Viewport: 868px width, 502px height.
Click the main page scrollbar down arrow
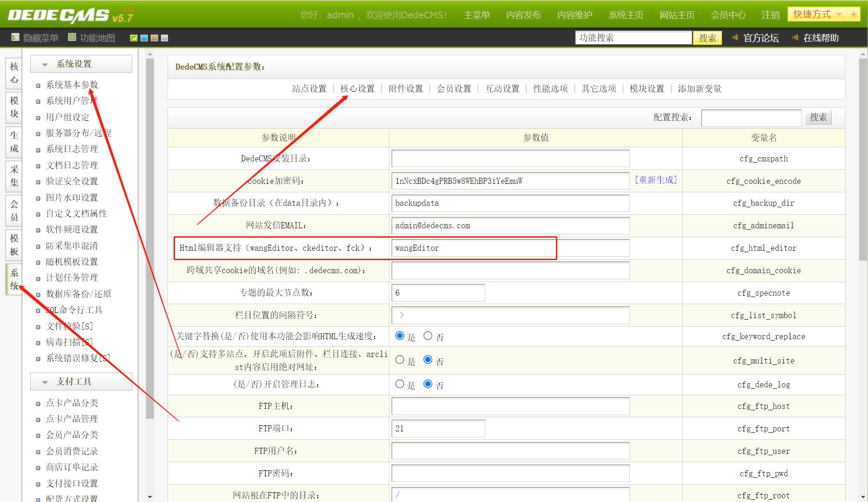(863, 497)
